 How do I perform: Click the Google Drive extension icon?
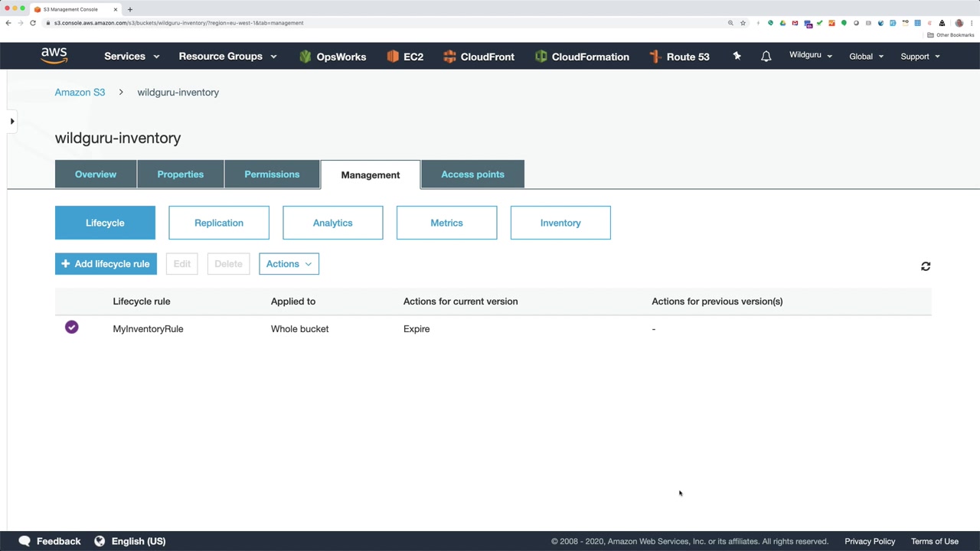pyautogui.click(x=782, y=23)
